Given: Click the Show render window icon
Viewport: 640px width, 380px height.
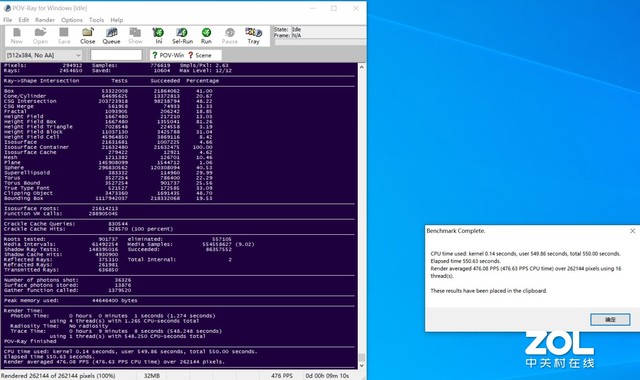Looking at the screenshot, I should (135, 36).
